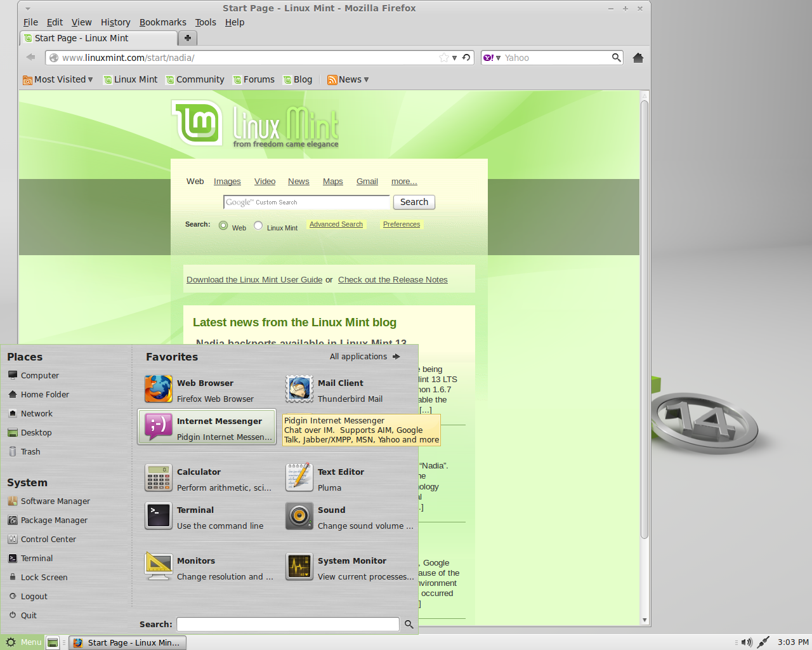Launch System Monitor icon
Viewport: 812px width, 650px height.
pos(299,567)
